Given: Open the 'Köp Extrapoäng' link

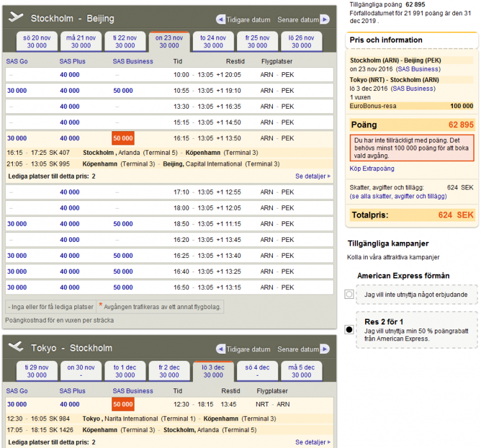Looking at the screenshot, I should click(x=372, y=169).
